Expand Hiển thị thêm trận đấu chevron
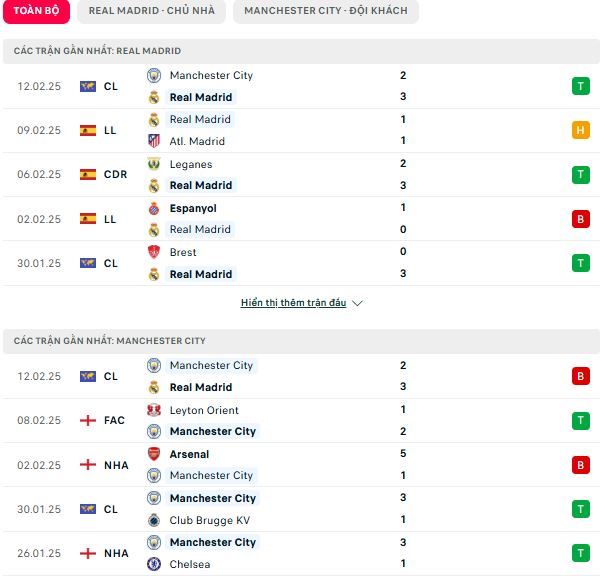The height and width of the screenshot is (578, 605). tap(358, 304)
